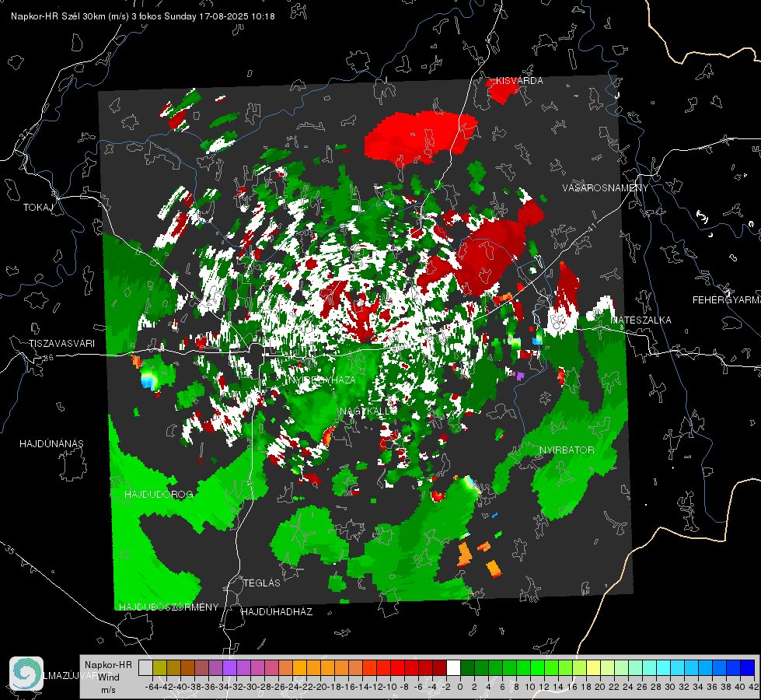Image resolution: width=761 pixels, height=700 pixels.
Task: Click the large red echo south of Kisvárda
Action: click(x=421, y=137)
